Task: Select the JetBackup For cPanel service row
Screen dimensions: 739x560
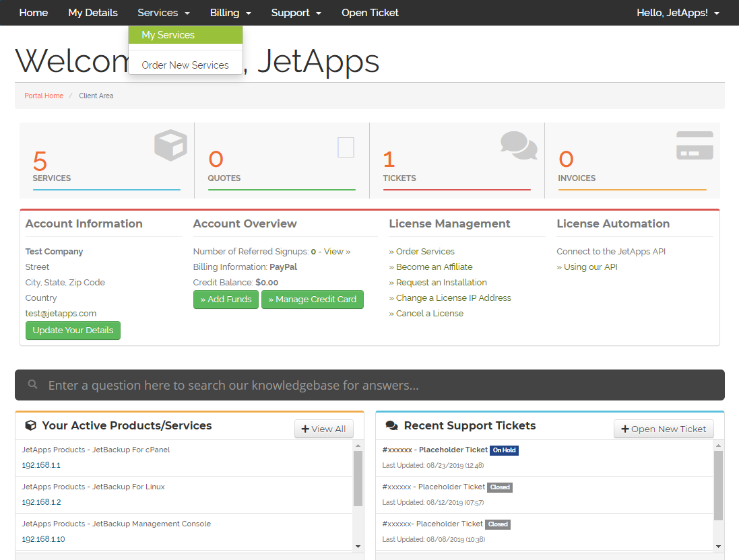Action: pos(185,458)
